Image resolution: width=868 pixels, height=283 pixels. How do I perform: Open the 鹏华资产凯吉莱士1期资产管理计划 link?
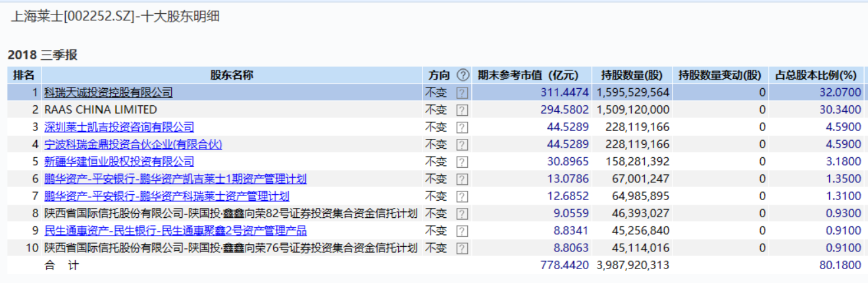click(x=175, y=179)
